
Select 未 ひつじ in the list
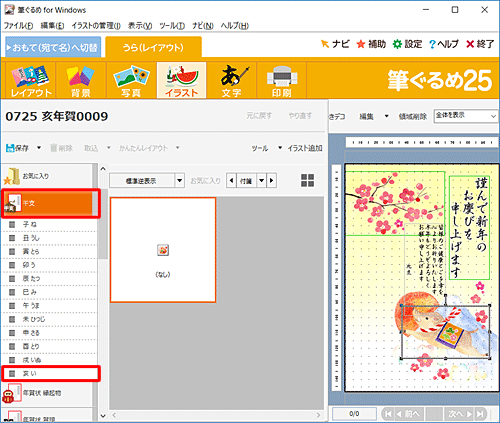tap(49, 319)
